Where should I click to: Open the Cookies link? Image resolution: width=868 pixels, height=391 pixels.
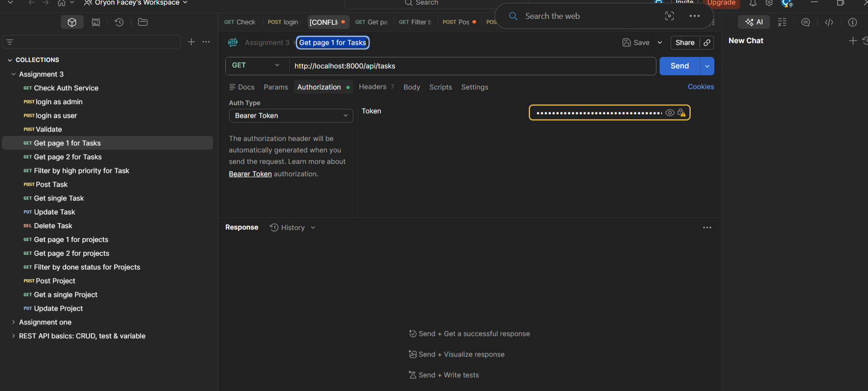(x=701, y=86)
